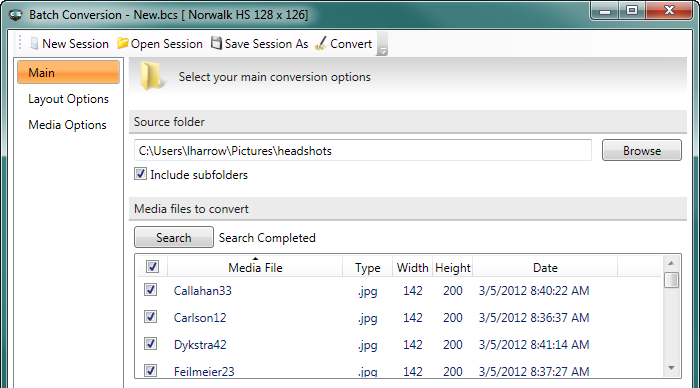Uncheck the Callahan33 file checkbox
This screenshot has height=388, width=700.
[x=150, y=290]
